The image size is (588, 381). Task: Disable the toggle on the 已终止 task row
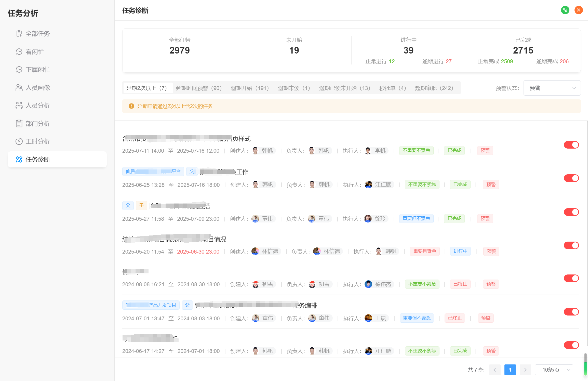pos(571,278)
